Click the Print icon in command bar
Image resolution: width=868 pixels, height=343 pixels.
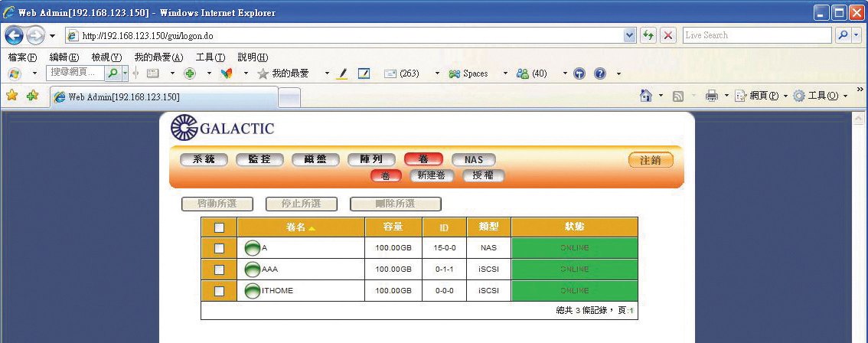pos(711,96)
